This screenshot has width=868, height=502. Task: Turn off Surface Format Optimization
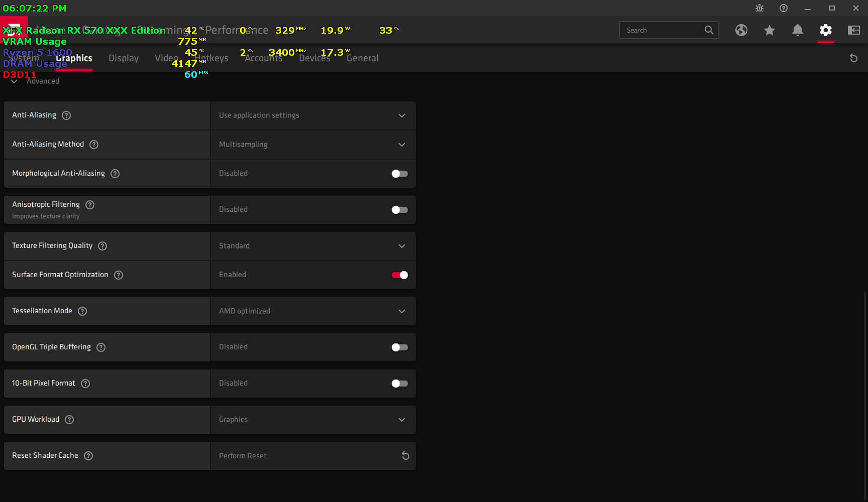399,275
